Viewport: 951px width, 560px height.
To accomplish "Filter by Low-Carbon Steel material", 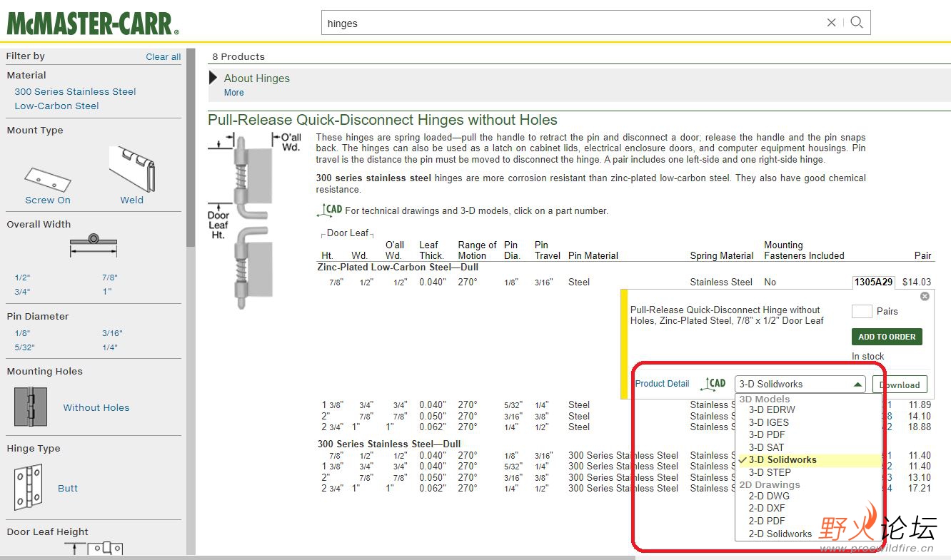I will (x=57, y=106).
